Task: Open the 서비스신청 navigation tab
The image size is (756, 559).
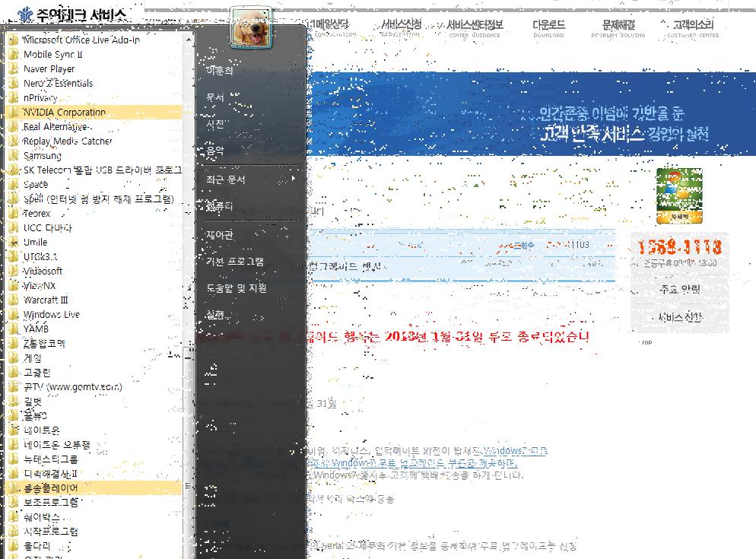Action: [401, 27]
